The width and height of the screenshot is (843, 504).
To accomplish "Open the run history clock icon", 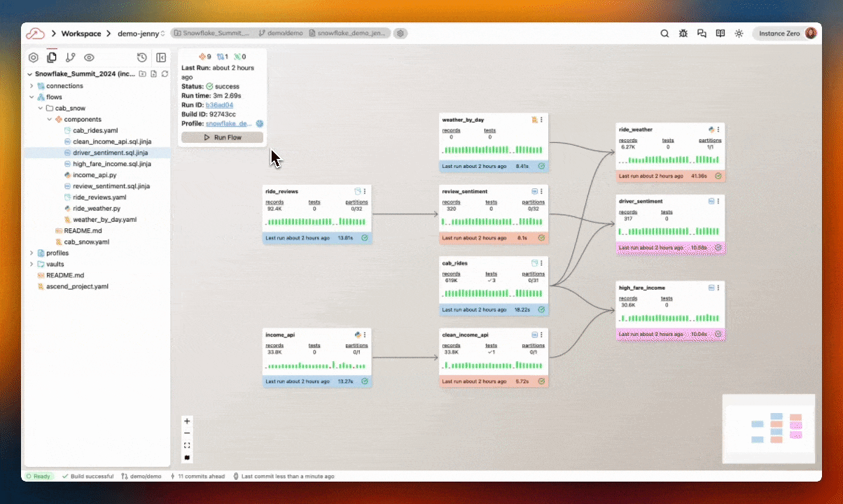I will point(141,57).
